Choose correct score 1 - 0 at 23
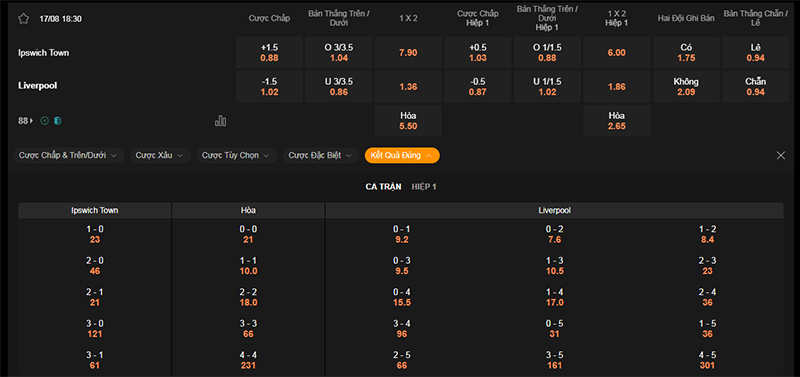 click(95, 235)
